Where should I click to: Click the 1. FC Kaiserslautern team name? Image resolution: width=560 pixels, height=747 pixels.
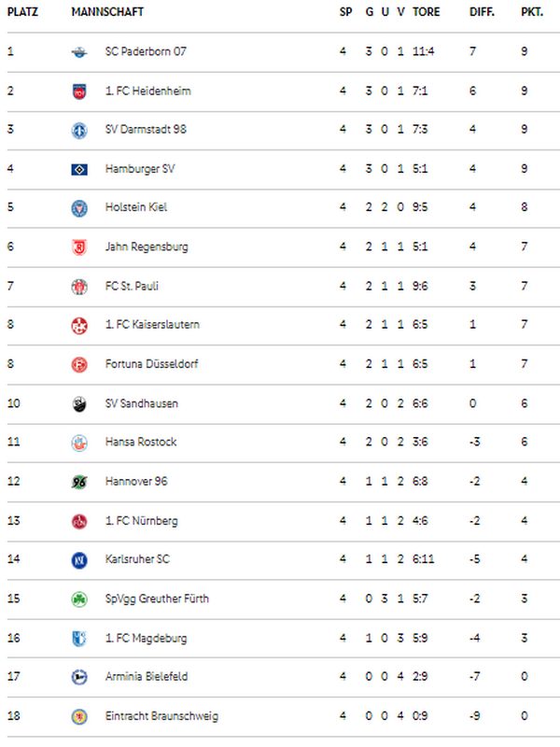pos(152,324)
